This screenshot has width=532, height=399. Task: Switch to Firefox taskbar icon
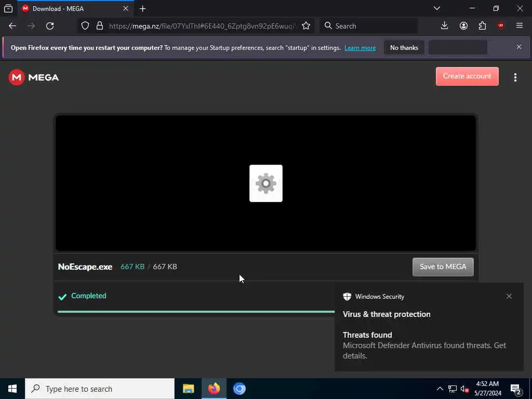click(214, 389)
